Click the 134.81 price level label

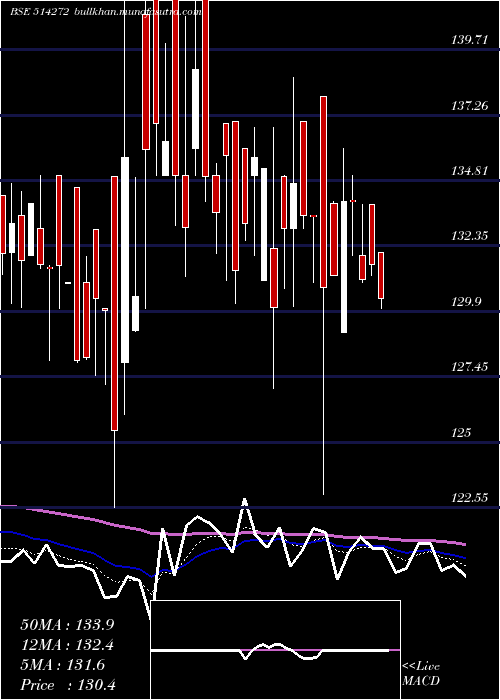(470, 171)
